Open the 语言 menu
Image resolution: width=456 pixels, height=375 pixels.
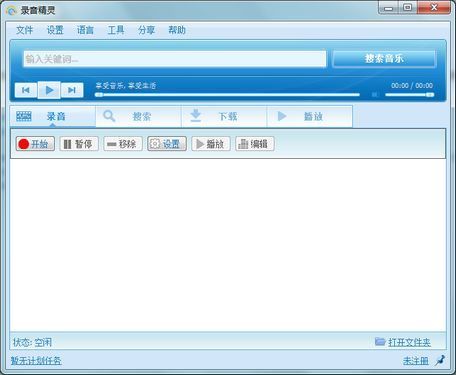85,30
